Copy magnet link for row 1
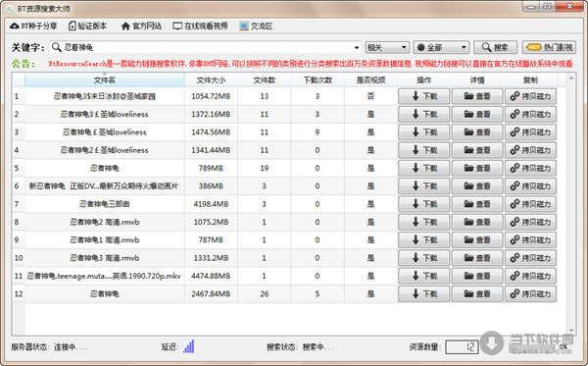Viewport: 588px width, 366px height. pos(530,96)
